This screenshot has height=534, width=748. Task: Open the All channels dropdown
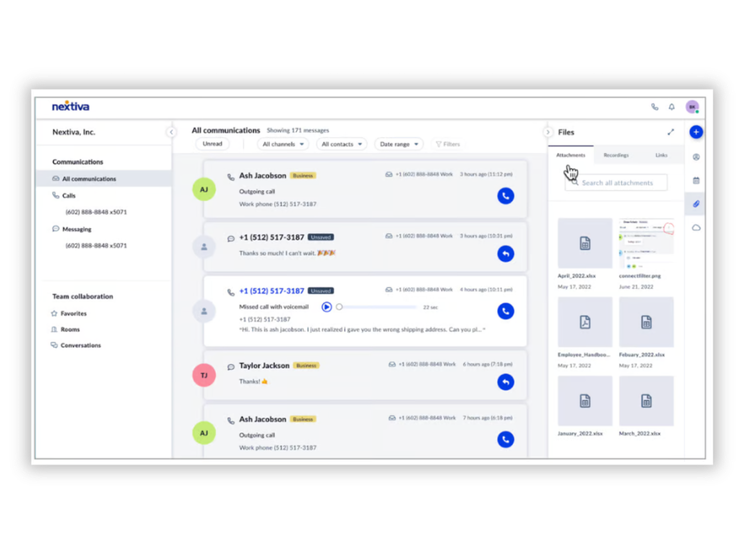point(282,144)
